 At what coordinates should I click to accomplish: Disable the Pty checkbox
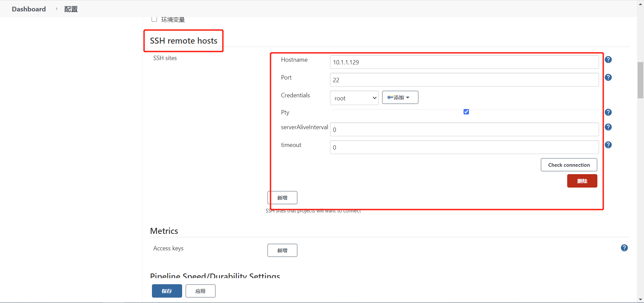click(466, 111)
